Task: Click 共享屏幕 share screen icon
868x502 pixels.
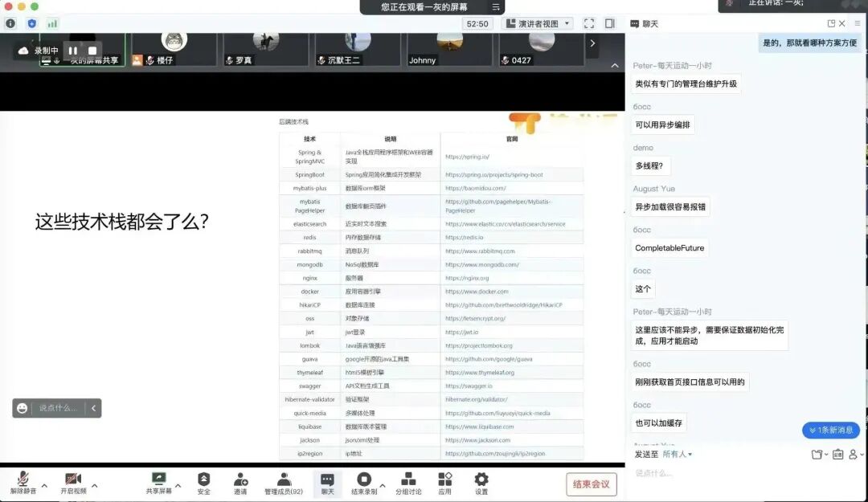Action: pos(159,484)
